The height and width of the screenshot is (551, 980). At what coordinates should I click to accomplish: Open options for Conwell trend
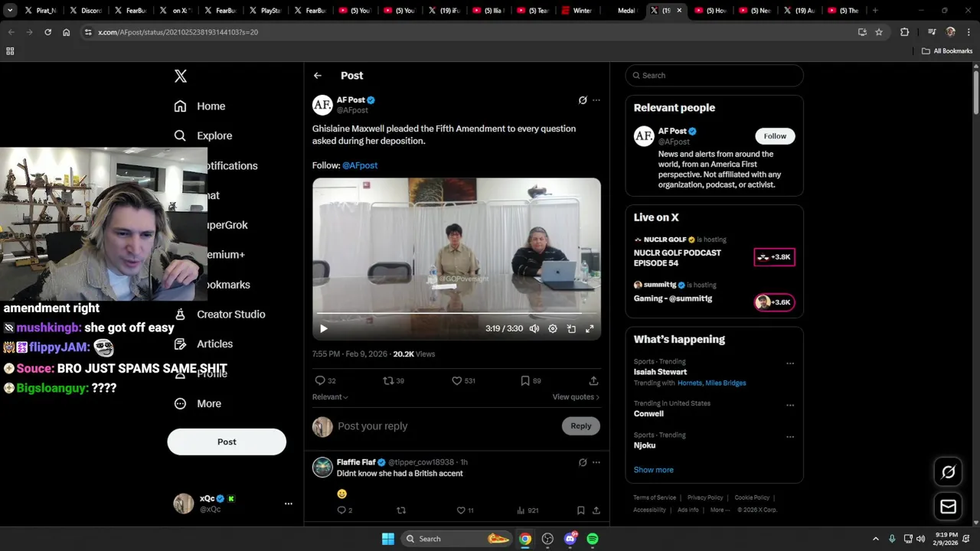tap(790, 406)
